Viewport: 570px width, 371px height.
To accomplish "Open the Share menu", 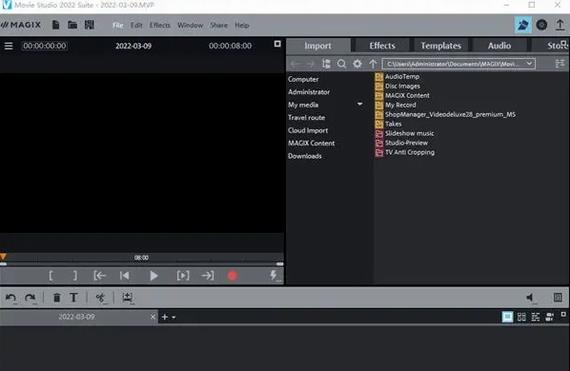I will (x=218, y=25).
